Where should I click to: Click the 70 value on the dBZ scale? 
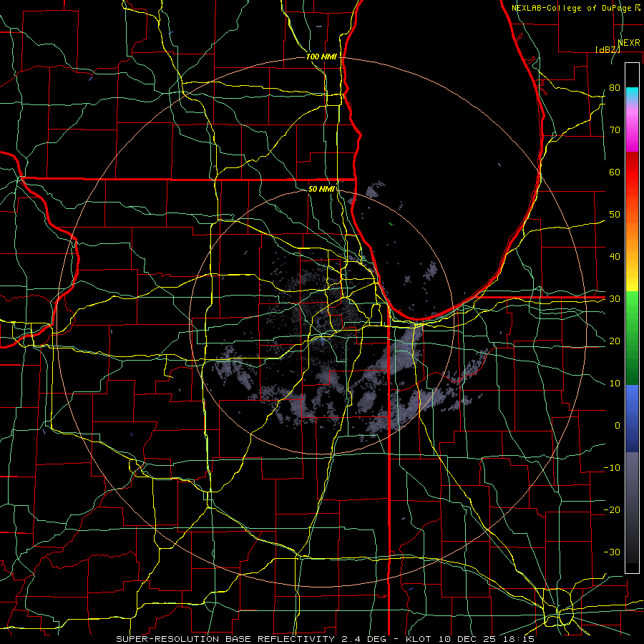pyautogui.click(x=615, y=130)
